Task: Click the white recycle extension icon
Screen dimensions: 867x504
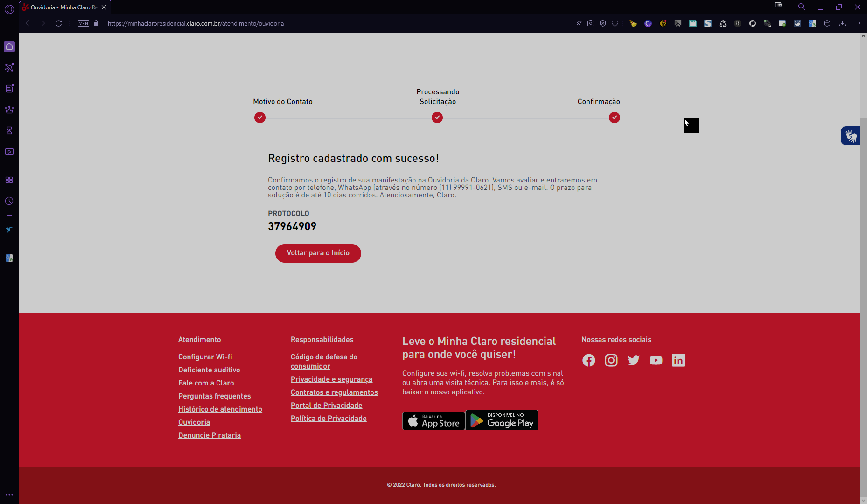Action: [723, 23]
